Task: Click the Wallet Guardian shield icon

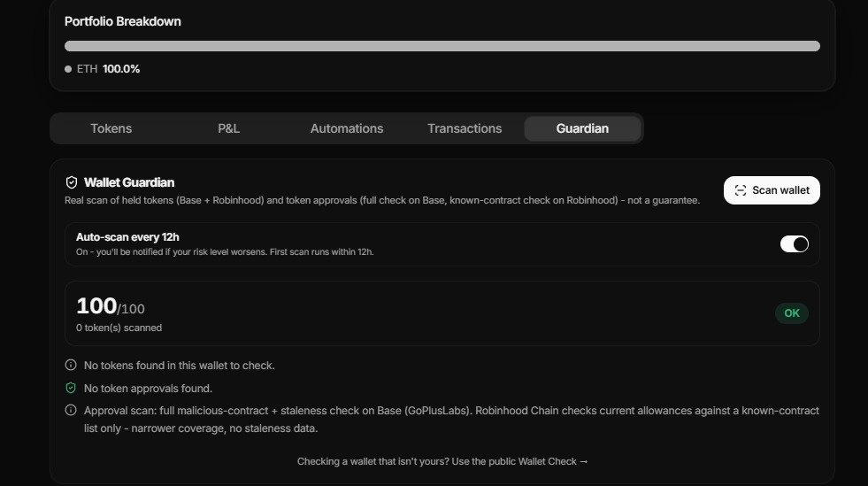Action: click(x=72, y=182)
